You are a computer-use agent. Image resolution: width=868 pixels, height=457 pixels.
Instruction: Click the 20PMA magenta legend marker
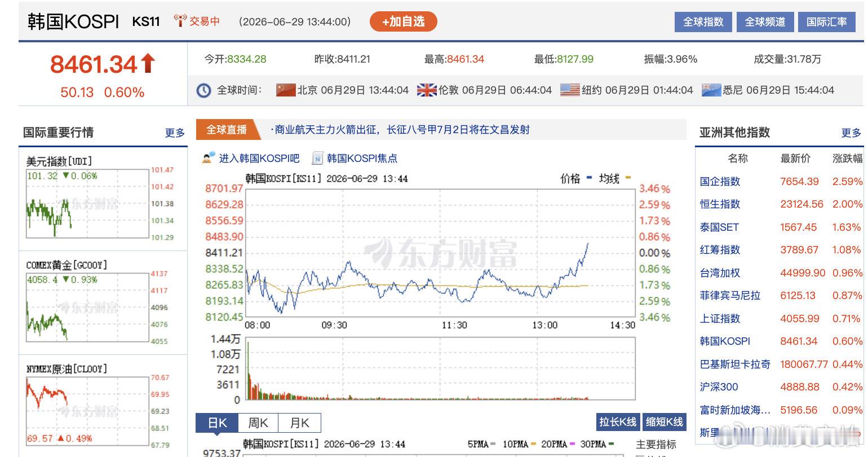pyautogui.click(x=572, y=444)
